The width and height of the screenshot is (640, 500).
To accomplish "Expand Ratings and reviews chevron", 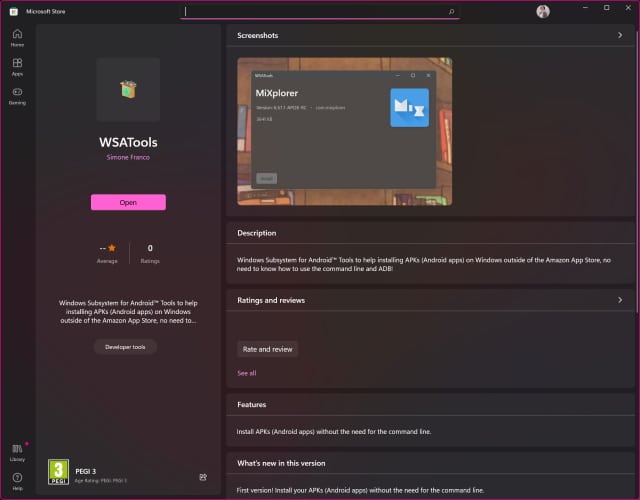I will tap(620, 300).
